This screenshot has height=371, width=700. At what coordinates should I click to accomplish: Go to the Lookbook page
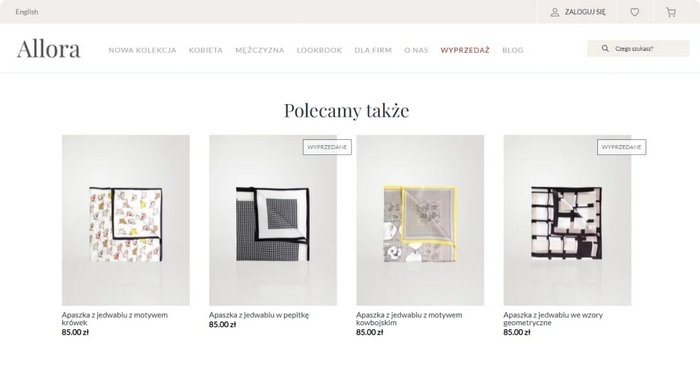pos(319,50)
